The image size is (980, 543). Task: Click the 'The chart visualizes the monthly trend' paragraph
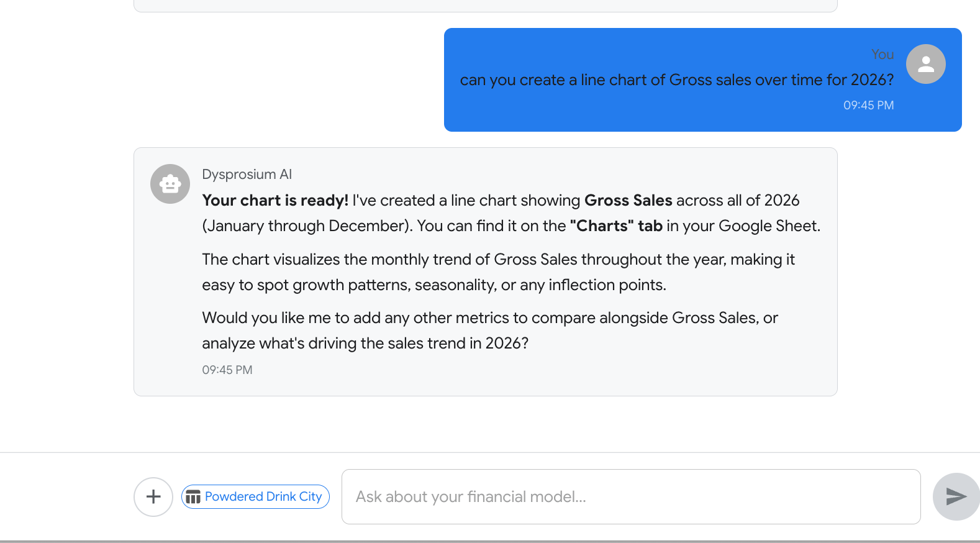click(498, 260)
